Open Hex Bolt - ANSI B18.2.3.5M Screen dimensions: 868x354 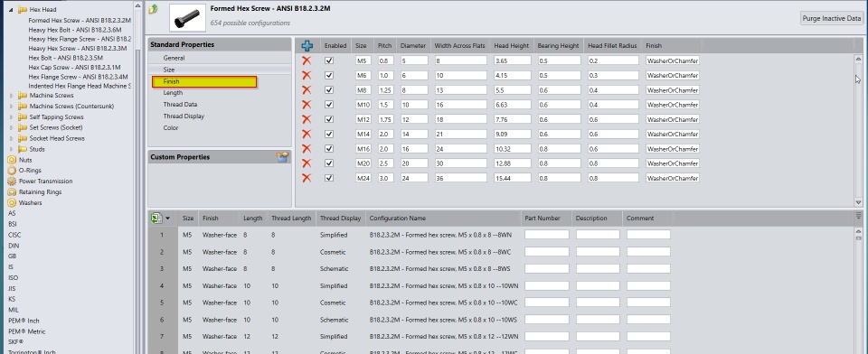click(x=65, y=58)
